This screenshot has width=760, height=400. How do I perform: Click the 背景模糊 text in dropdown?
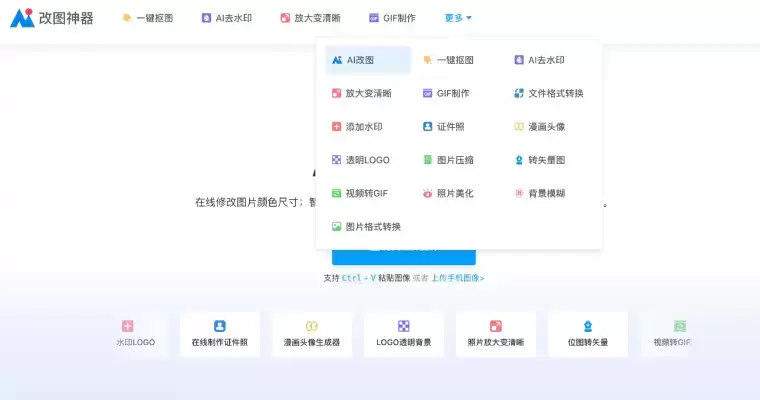click(547, 193)
